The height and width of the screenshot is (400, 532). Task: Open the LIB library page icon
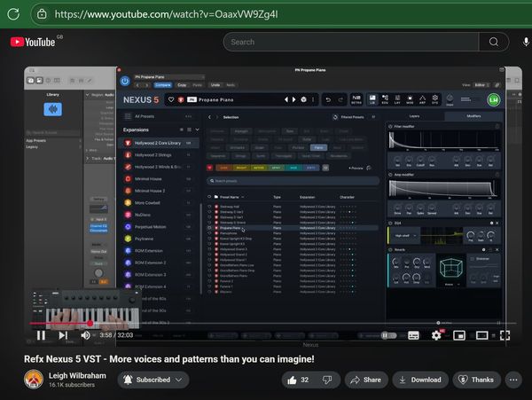pyautogui.click(x=372, y=99)
